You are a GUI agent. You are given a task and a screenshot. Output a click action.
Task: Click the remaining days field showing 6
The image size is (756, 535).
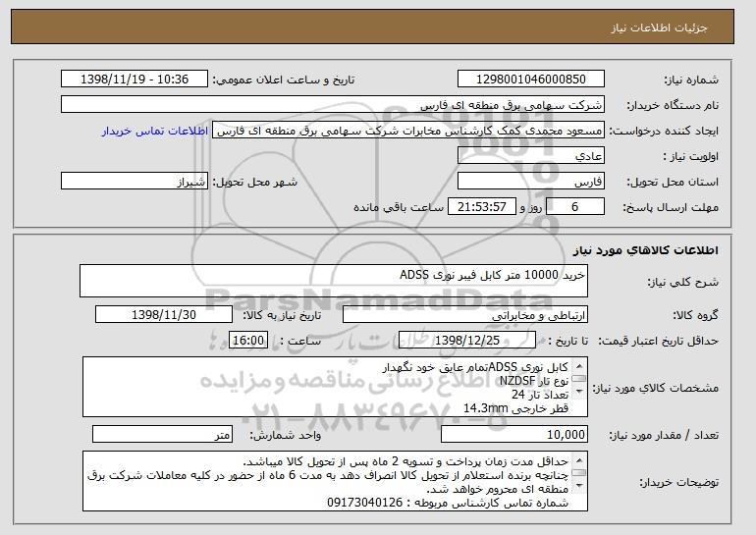coord(574,207)
